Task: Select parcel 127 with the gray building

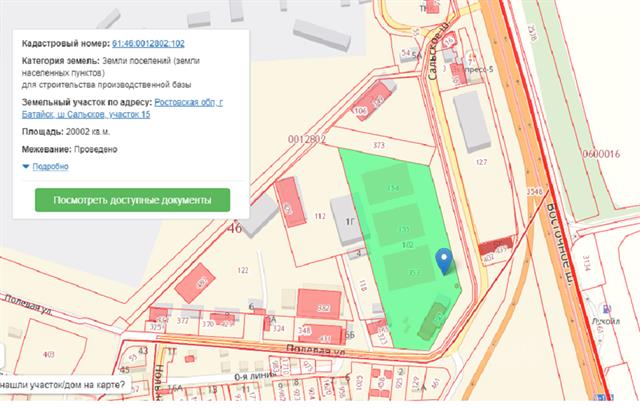Action: tap(481, 160)
